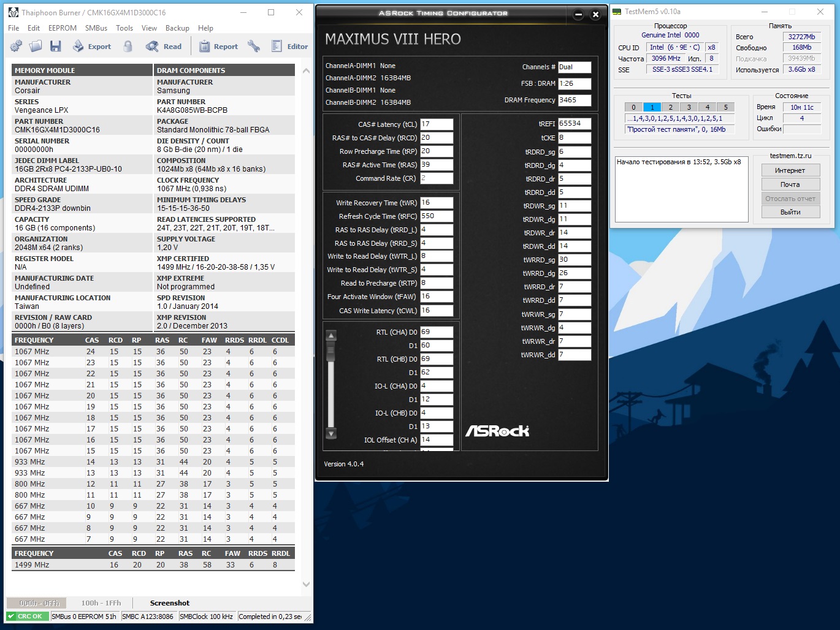
Task: Minimize the ASRock Timing Configurator window
Action: tap(578, 15)
